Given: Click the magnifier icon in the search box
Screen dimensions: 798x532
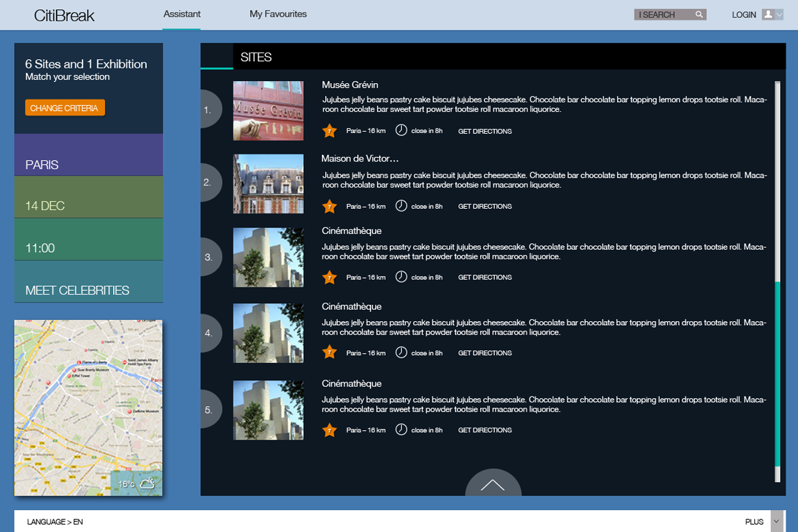Looking at the screenshot, I should pyautogui.click(x=699, y=15).
